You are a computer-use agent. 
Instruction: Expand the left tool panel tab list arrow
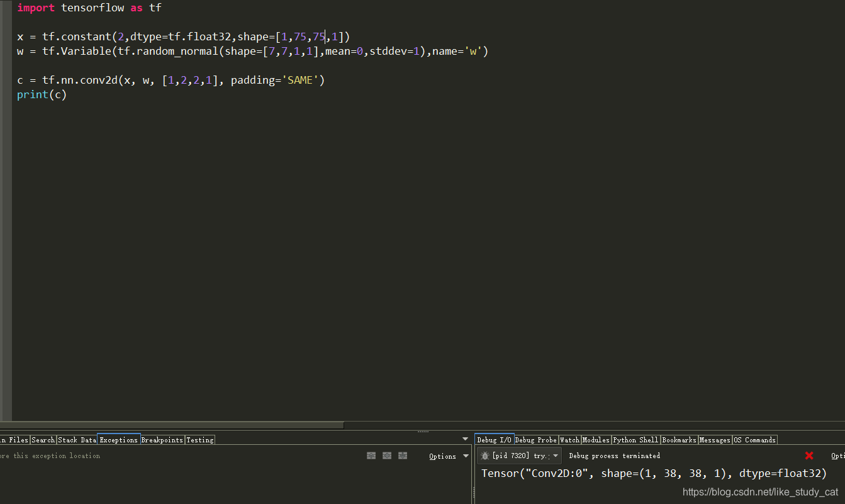point(466,439)
